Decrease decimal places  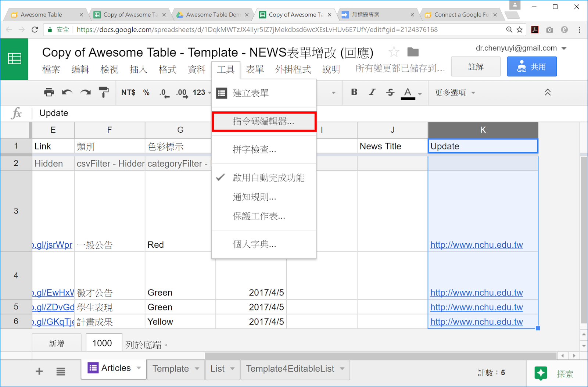tap(164, 93)
